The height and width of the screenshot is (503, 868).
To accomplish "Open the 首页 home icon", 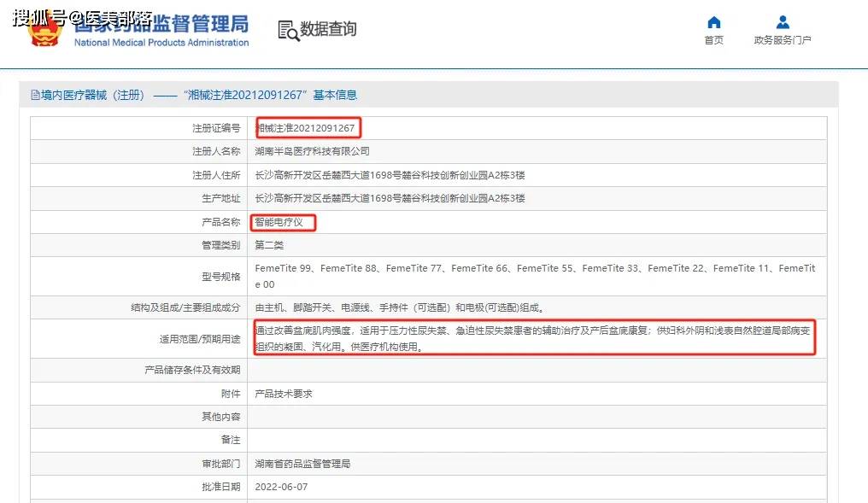I will coord(714,23).
